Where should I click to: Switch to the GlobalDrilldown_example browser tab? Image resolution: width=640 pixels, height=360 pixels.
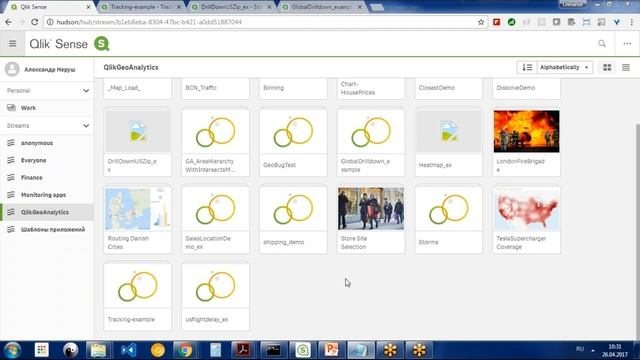click(322, 7)
